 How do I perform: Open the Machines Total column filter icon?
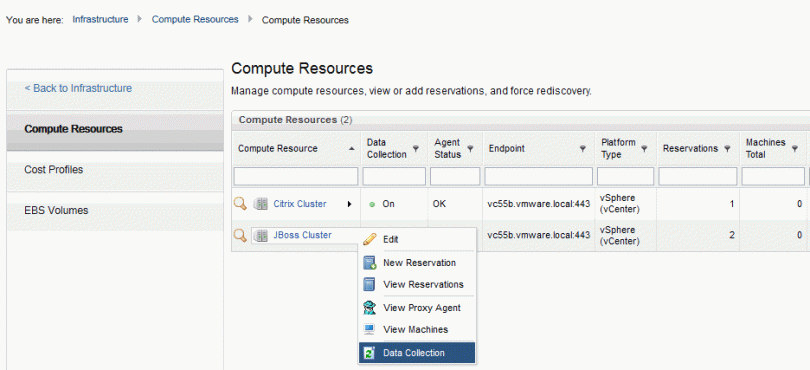click(795, 149)
